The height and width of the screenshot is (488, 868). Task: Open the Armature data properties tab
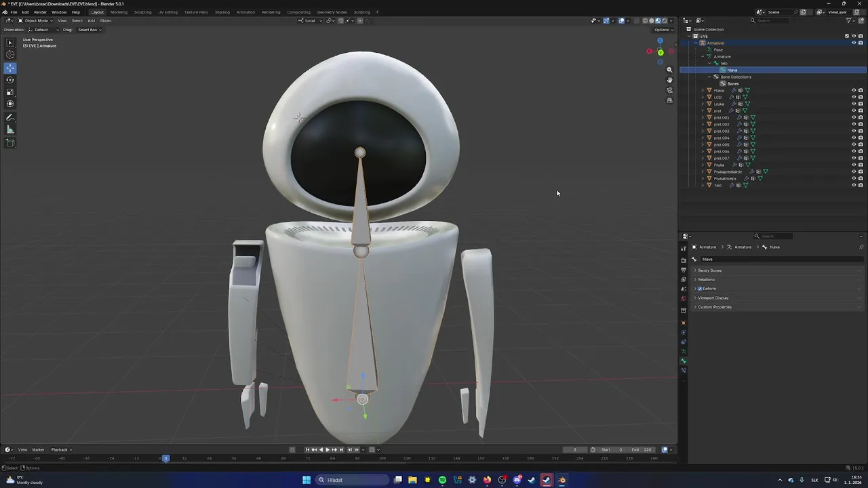(684, 351)
